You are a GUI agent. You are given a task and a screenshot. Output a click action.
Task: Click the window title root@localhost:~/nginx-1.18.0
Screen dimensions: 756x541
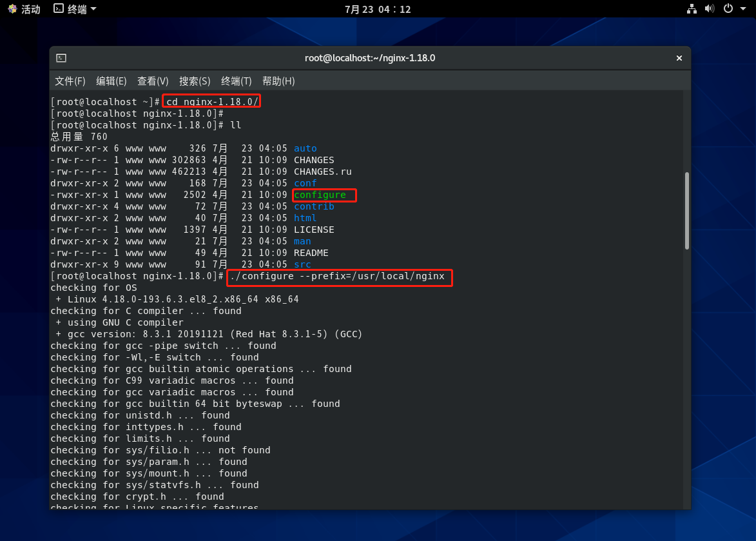370,58
